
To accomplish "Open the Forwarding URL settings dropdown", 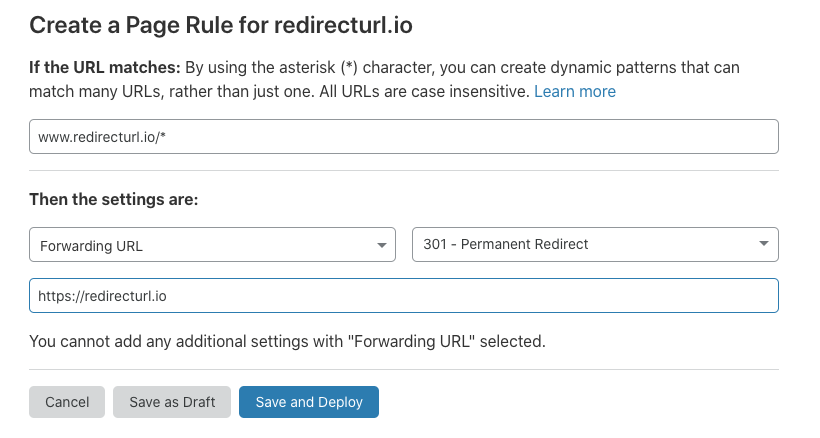I will click(x=212, y=245).
